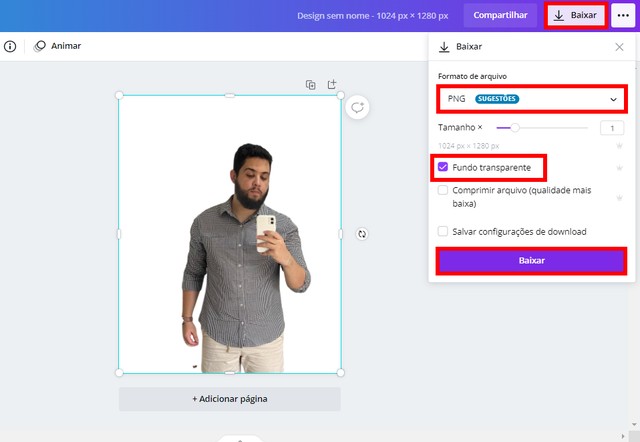Click the rotate/sync icon beside the canvas

pos(362,234)
